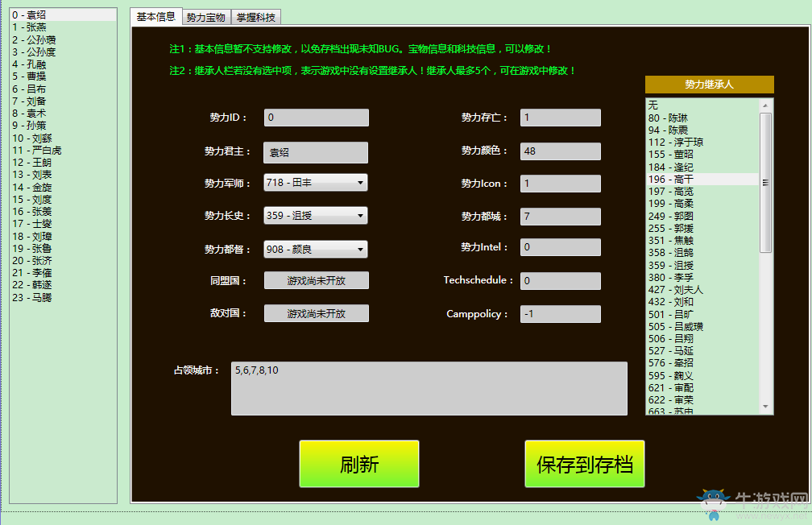Click the heir list scroll up arrow
This screenshot has height=525, width=812.
click(765, 105)
